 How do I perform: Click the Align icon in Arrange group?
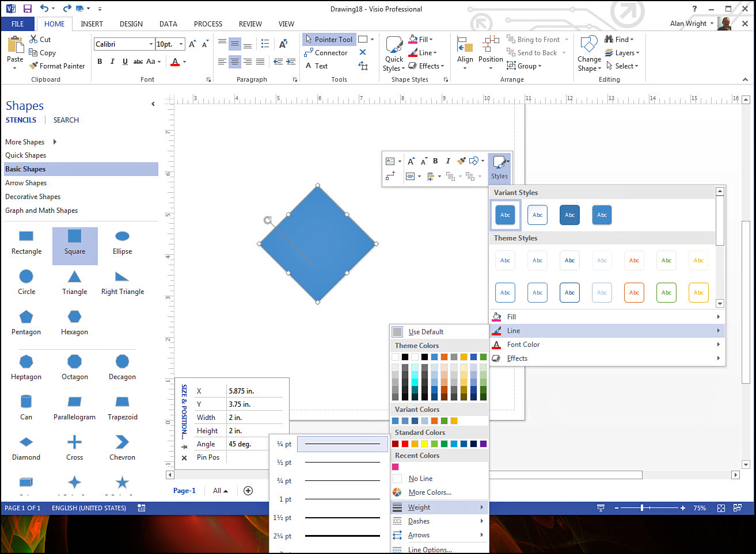tap(465, 45)
